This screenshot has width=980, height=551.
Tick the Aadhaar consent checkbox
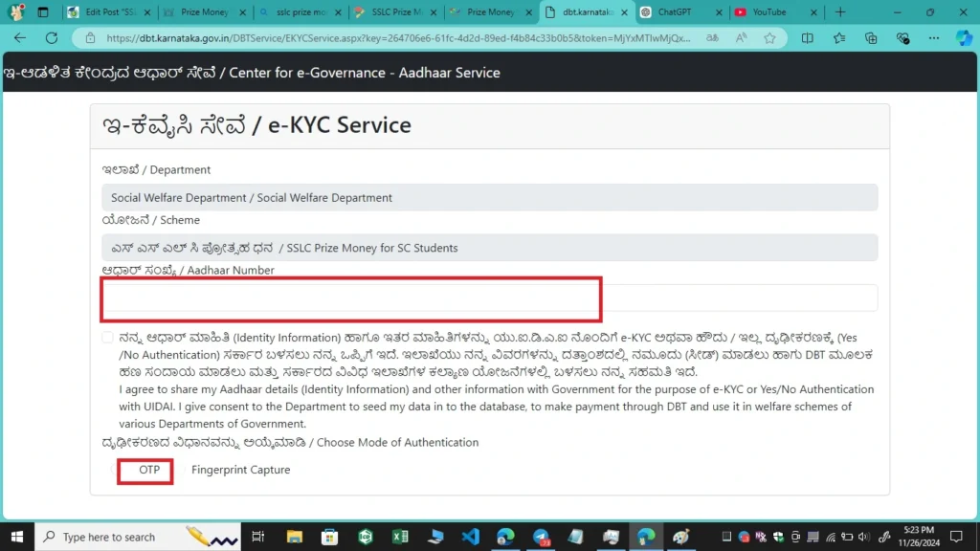tap(107, 338)
